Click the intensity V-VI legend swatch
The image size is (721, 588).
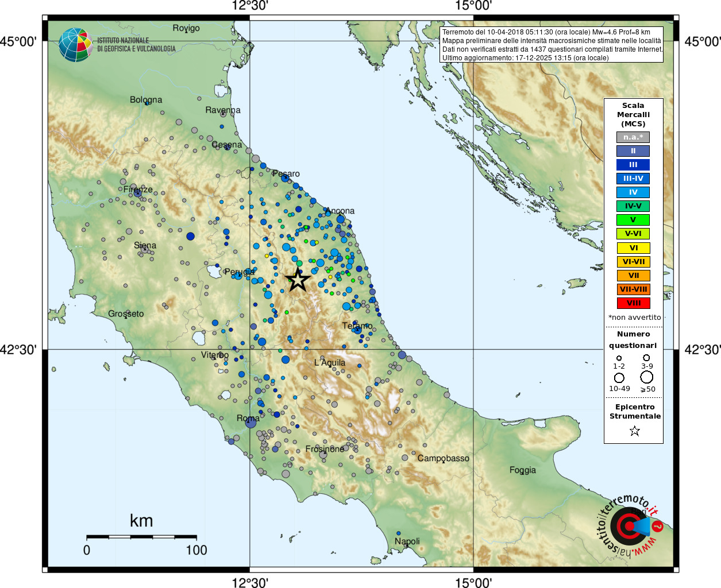633,234
